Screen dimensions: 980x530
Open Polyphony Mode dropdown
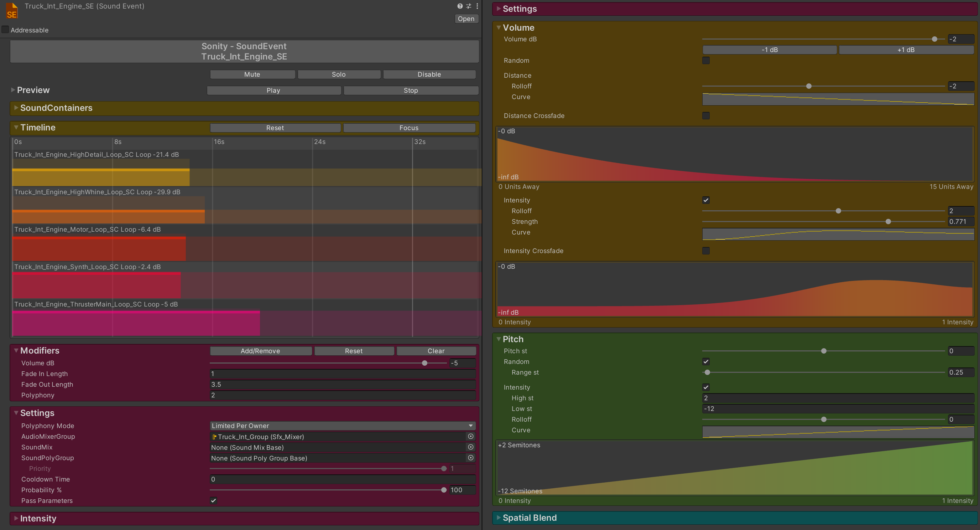(342, 426)
